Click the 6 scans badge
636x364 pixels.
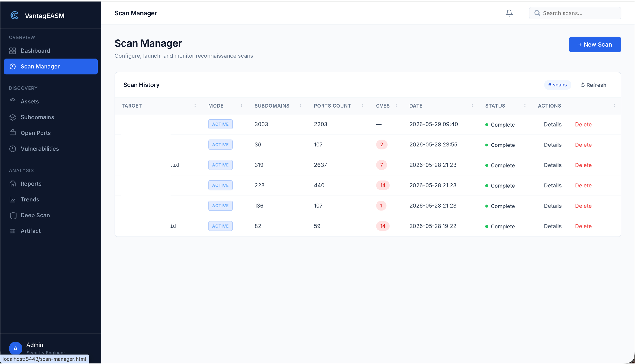558,85
